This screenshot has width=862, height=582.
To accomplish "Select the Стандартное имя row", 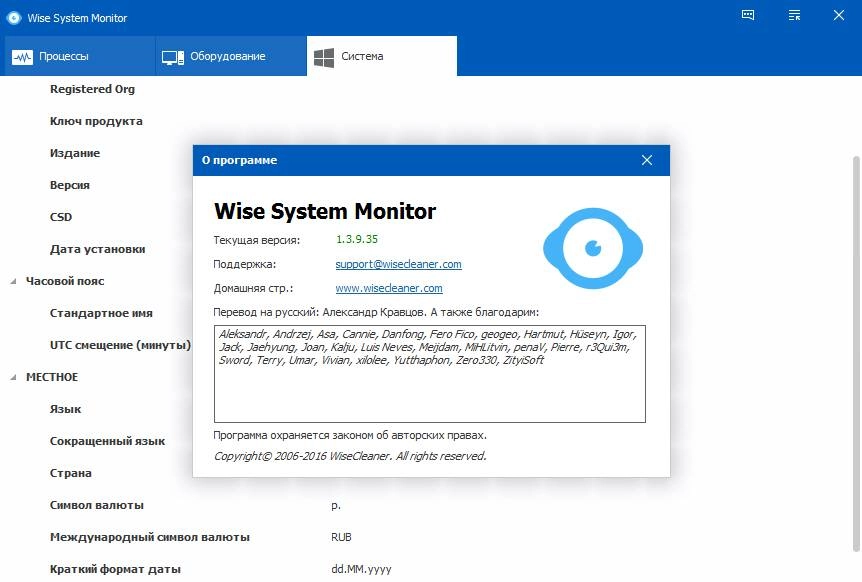I will click(x=101, y=313).
